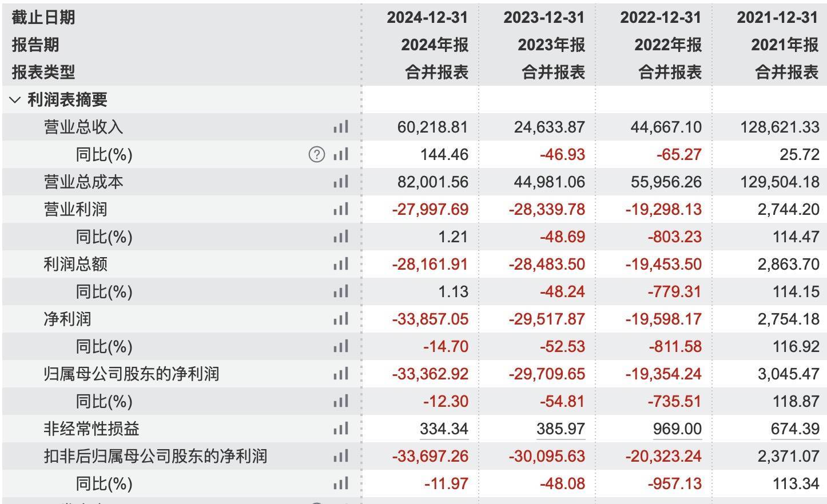Click the underlined 674.39 value
This screenshot has width=827, height=504.
click(x=794, y=429)
